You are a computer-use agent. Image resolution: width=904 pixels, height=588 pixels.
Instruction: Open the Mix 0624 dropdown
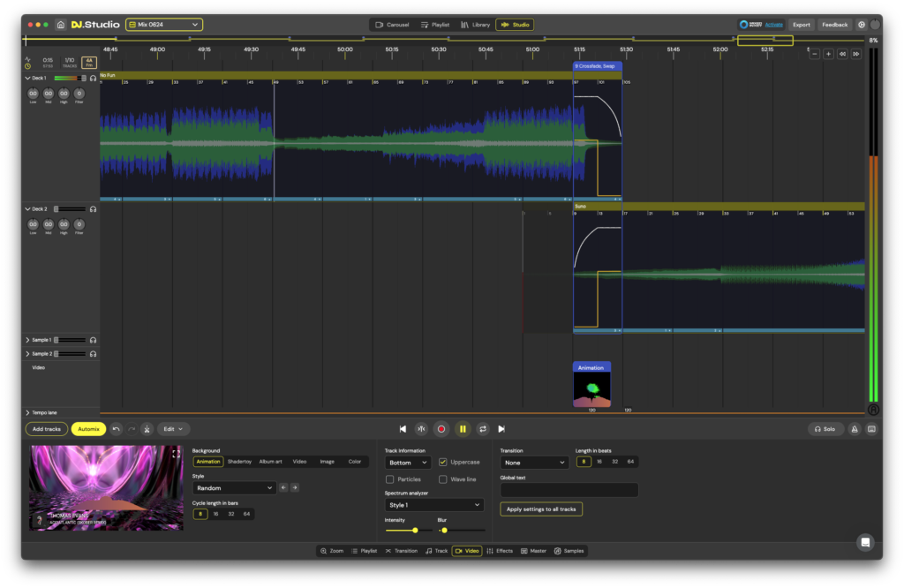coord(163,24)
